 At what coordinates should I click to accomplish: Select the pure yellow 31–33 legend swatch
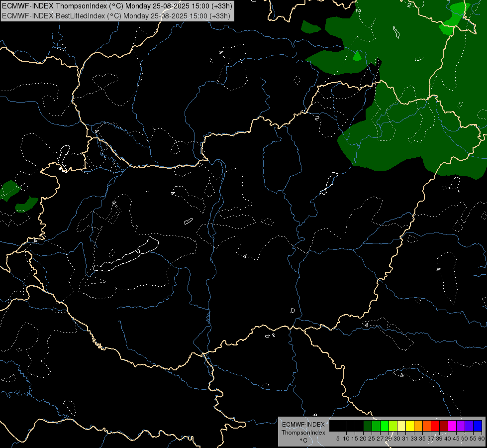click(x=410, y=426)
